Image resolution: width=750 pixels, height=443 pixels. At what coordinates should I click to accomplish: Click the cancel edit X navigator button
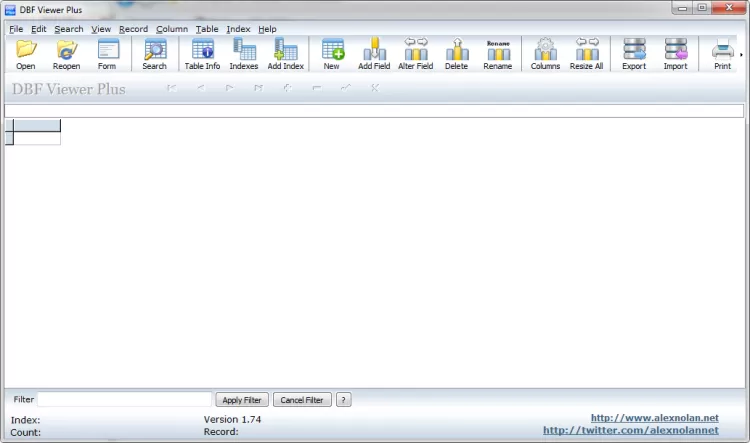pyautogui.click(x=375, y=88)
